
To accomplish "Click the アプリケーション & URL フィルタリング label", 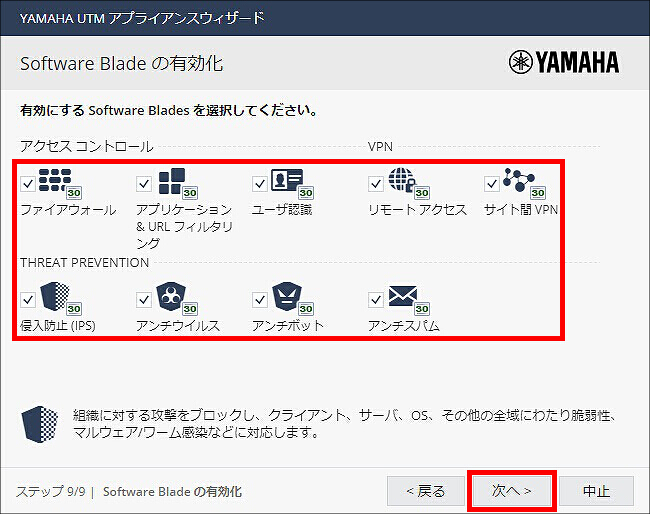I will pos(184,226).
